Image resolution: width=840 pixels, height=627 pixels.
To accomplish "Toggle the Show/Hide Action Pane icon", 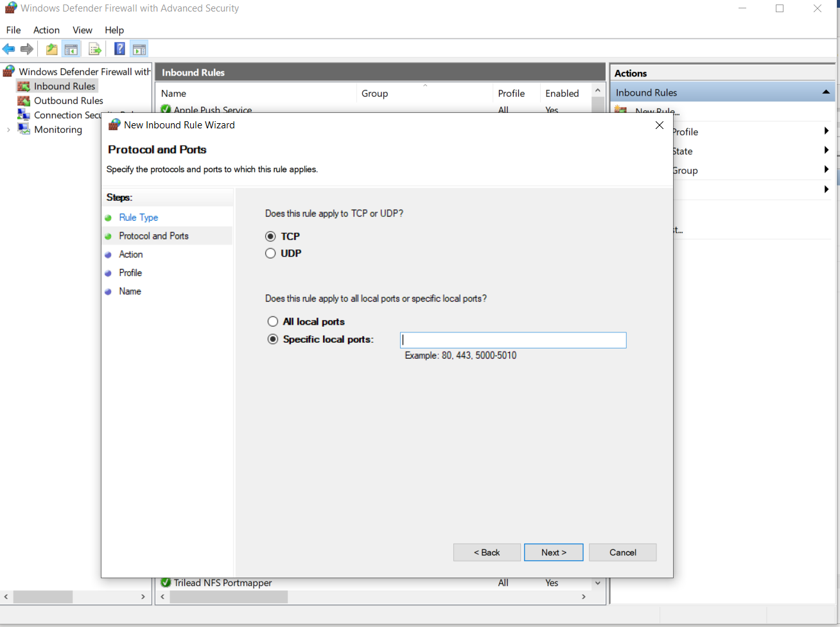I will [139, 49].
